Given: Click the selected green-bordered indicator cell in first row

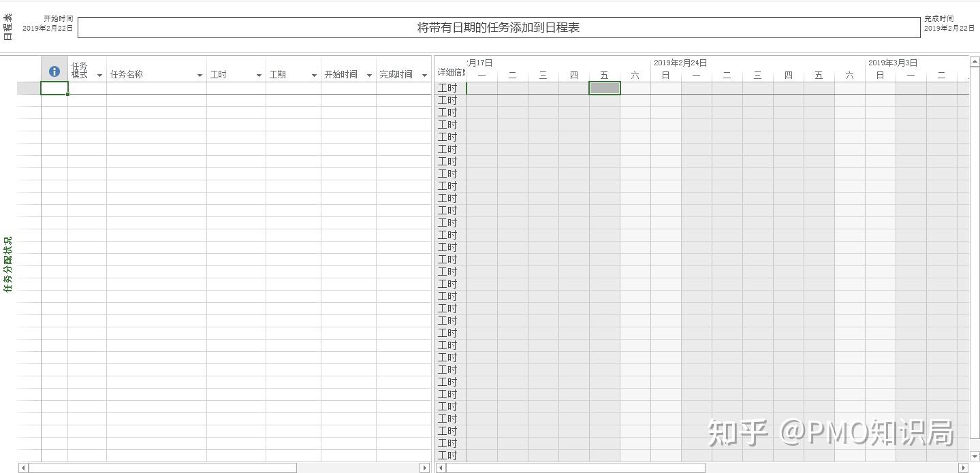Looking at the screenshot, I should (54, 88).
